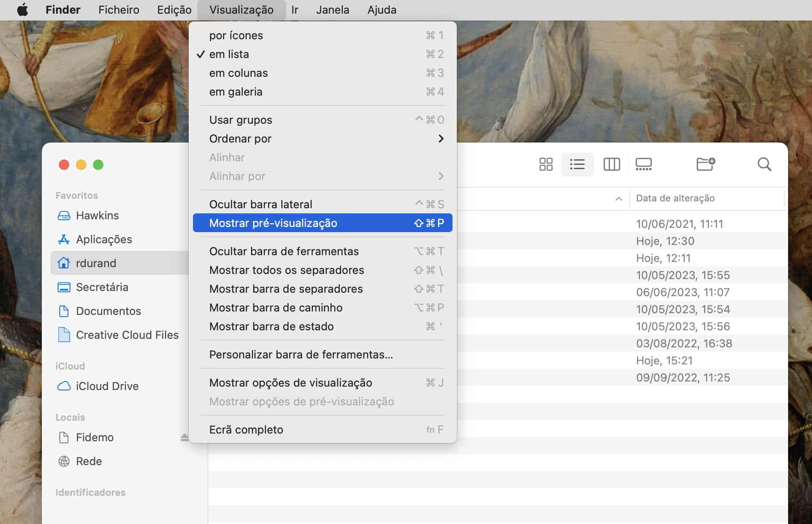812x524 pixels.
Task: Open Finder search magnifier
Action: point(764,164)
